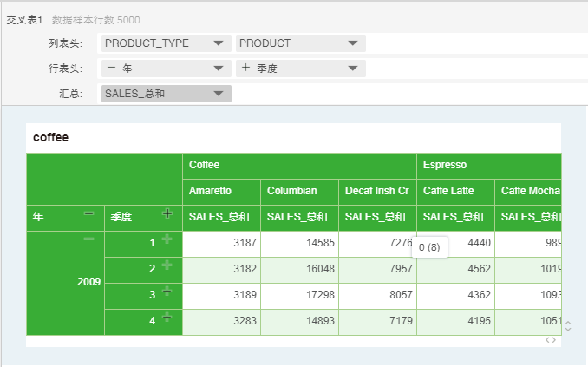This screenshot has height=367, width=588.
Task: Expand quarter 1 row plus icon
Action: click(x=167, y=239)
